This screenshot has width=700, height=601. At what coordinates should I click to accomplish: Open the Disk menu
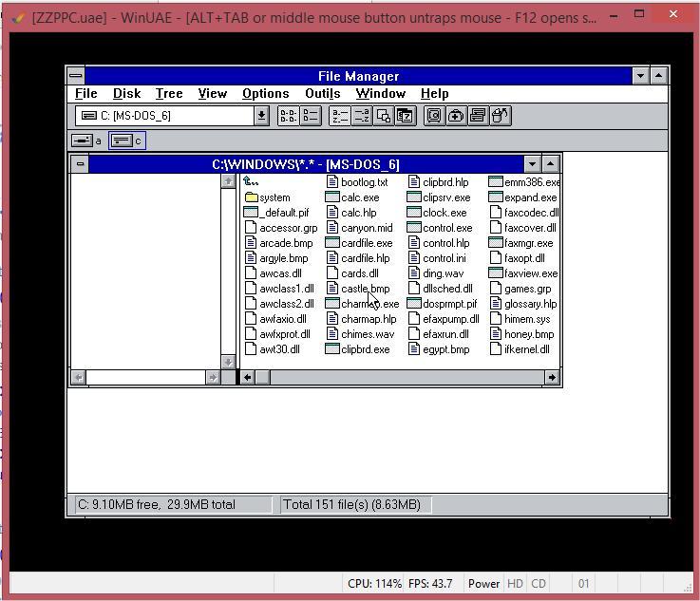126,94
